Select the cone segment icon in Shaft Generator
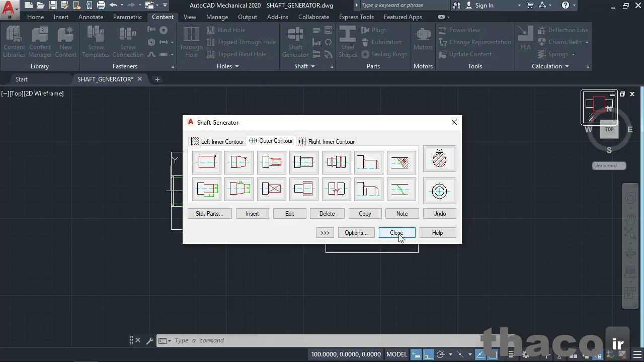The height and width of the screenshot is (362, 644). click(x=239, y=162)
